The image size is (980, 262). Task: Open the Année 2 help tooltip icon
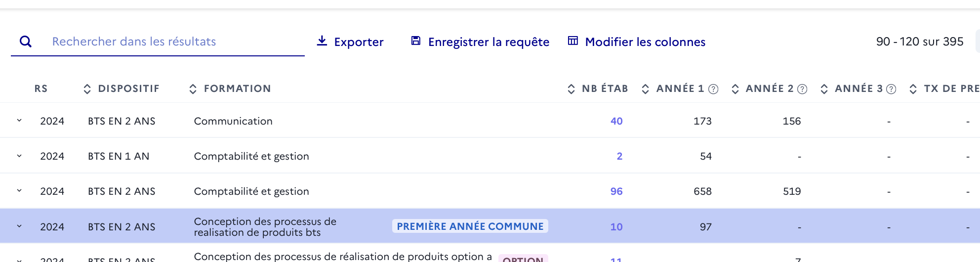[x=802, y=89]
